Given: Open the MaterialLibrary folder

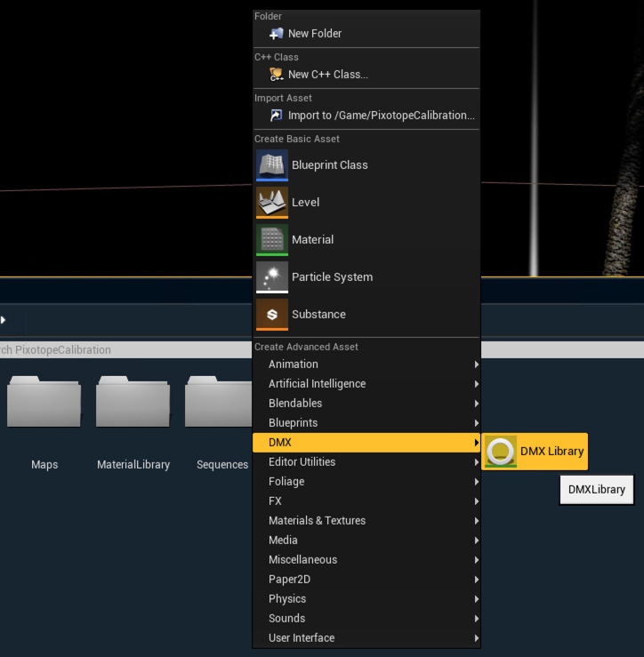Looking at the screenshot, I should point(133,405).
